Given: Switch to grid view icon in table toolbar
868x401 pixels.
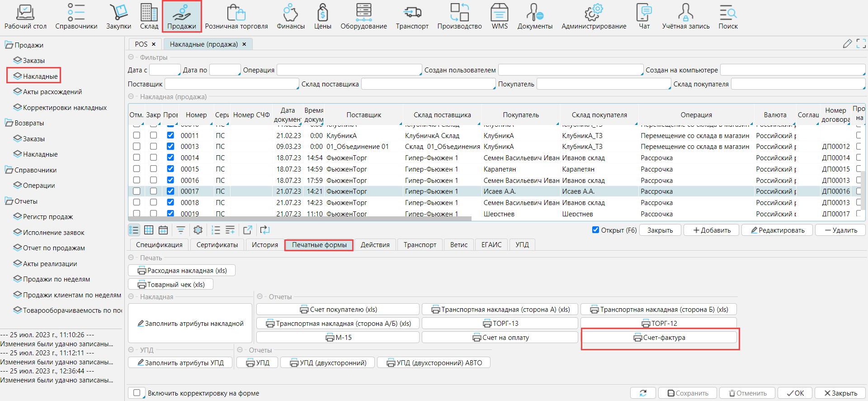Looking at the screenshot, I should pos(149,230).
